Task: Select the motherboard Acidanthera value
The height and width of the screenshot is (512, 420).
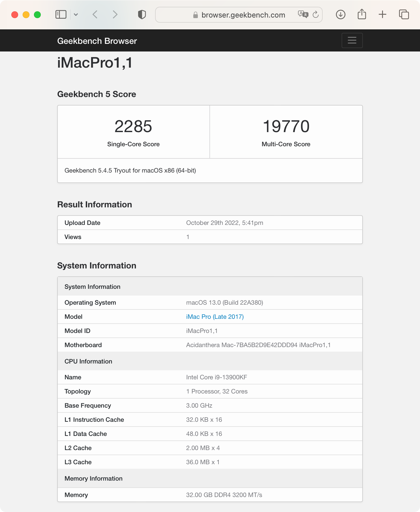Action: click(258, 345)
